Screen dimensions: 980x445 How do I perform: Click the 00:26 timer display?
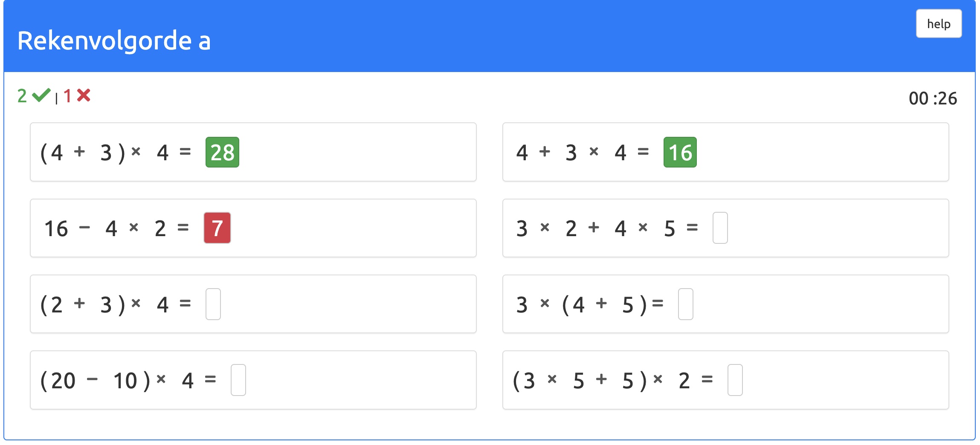933,98
